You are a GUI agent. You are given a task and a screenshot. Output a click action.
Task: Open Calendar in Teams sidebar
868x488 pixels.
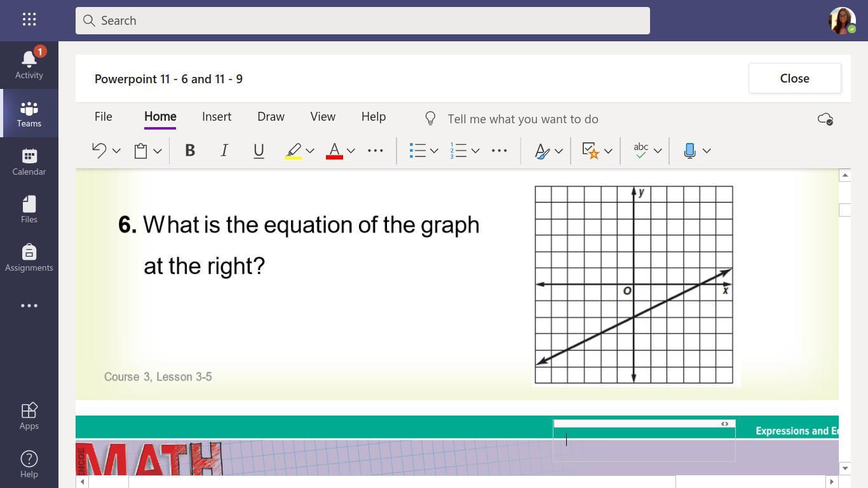29,161
